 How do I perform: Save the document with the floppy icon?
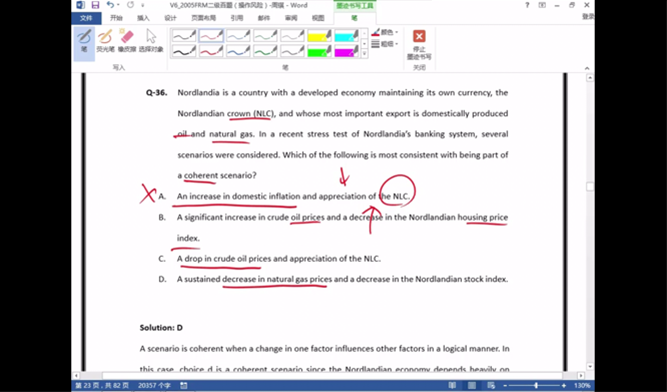[x=95, y=5]
